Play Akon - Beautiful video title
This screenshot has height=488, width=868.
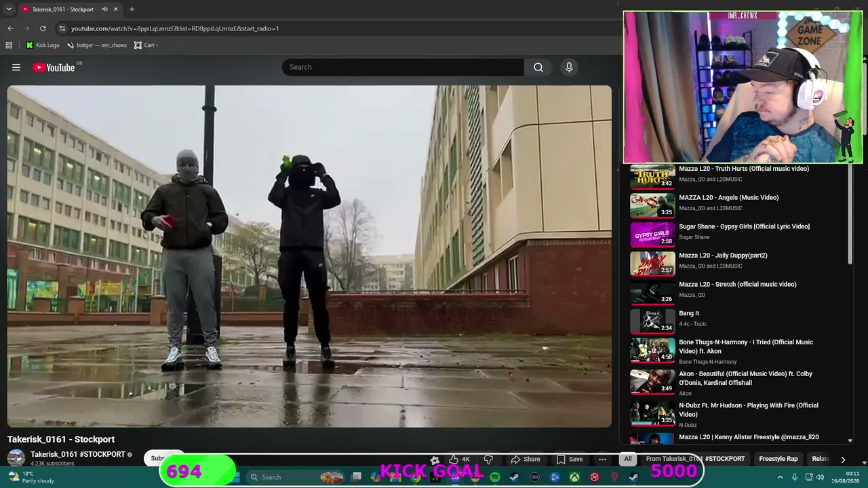pos(745,378)
